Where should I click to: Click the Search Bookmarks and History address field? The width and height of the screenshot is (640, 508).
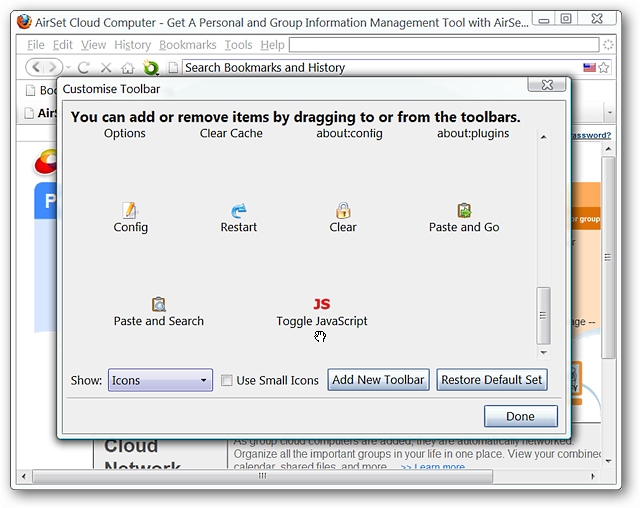382,67
